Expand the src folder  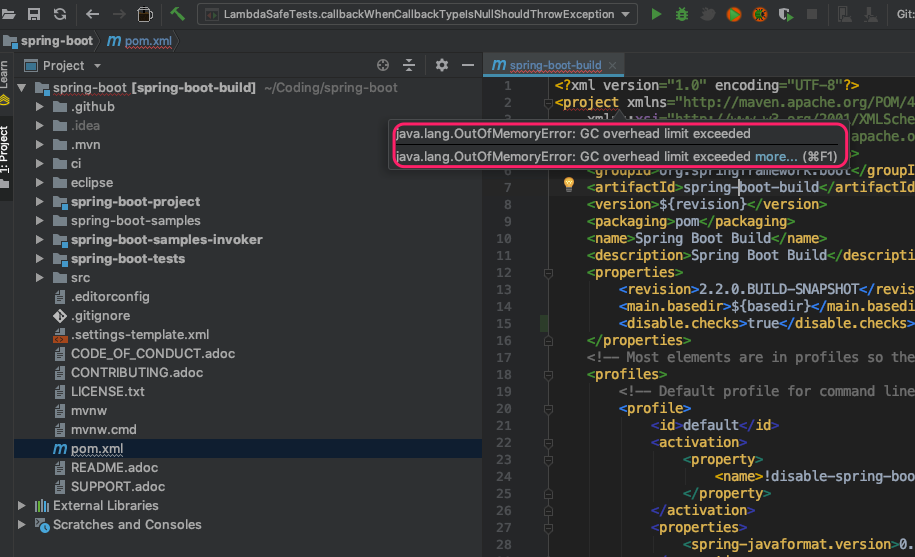[40, 278]
